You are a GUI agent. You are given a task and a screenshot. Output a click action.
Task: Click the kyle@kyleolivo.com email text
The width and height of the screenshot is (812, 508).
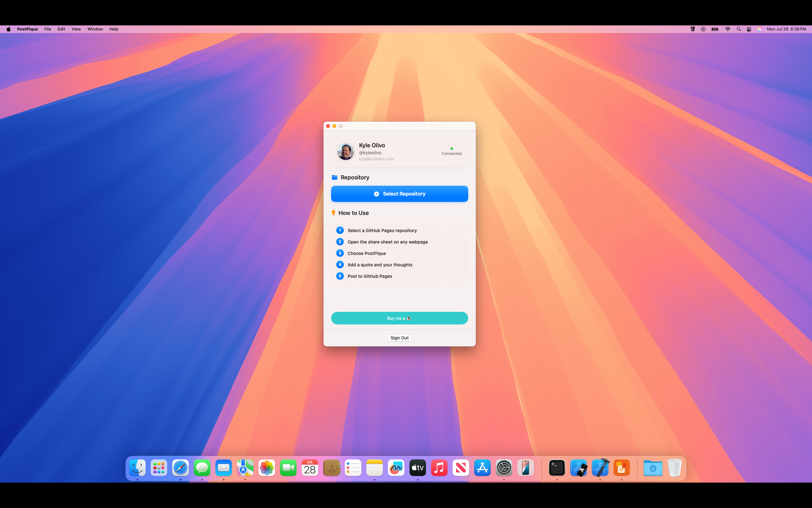377,159
